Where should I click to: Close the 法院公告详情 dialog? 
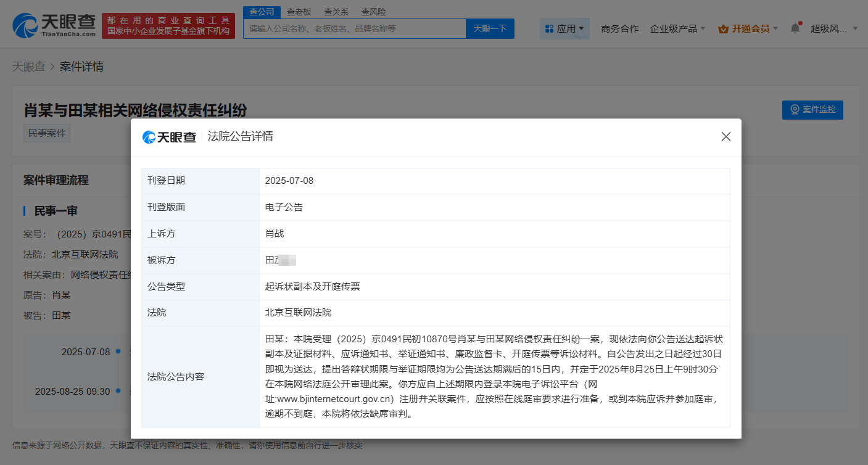coord(726,137)
